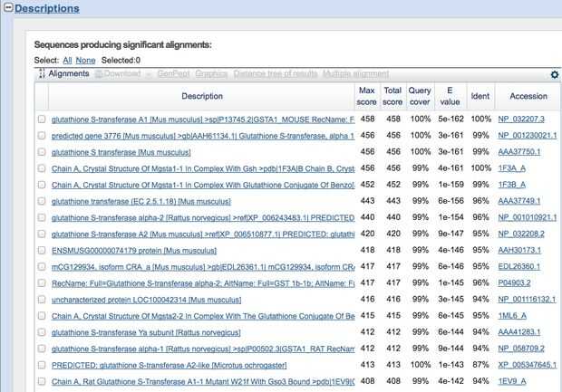Open Mgsta1-1 In Complex With Gsh link
562x392 pixels.
coord(203,168)
